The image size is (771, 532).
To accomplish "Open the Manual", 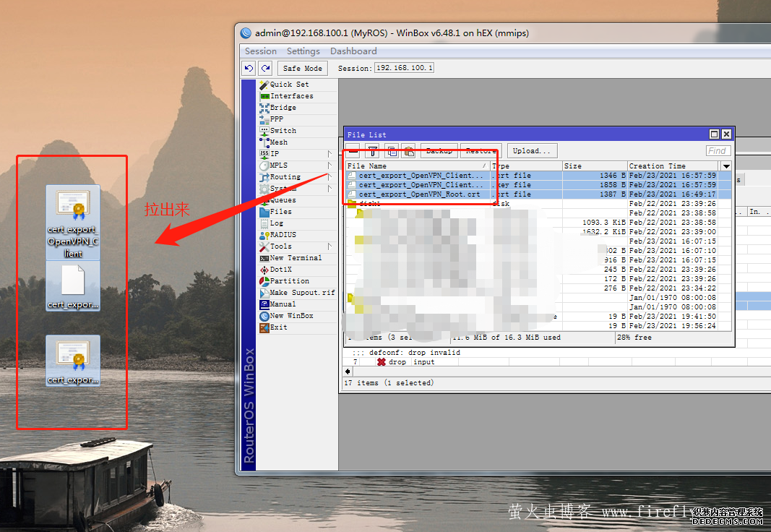I will coord(283,304).
